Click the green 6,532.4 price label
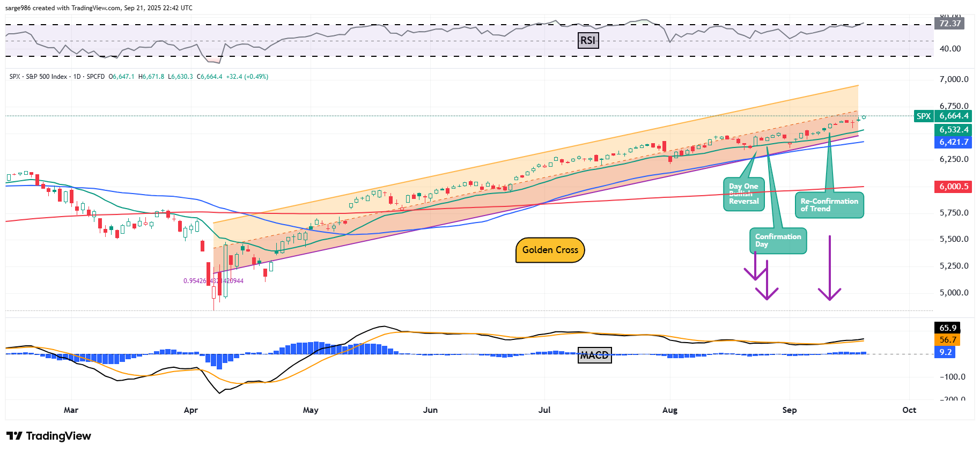Image resolution: width=980 pixels, height=452 pixels. coord(954,130)
